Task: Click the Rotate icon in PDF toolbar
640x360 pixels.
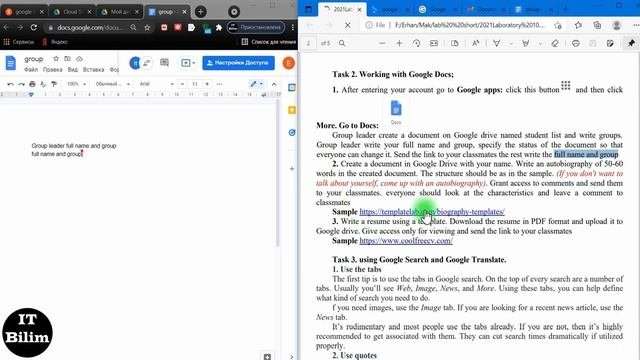Action: click(416, 43)
